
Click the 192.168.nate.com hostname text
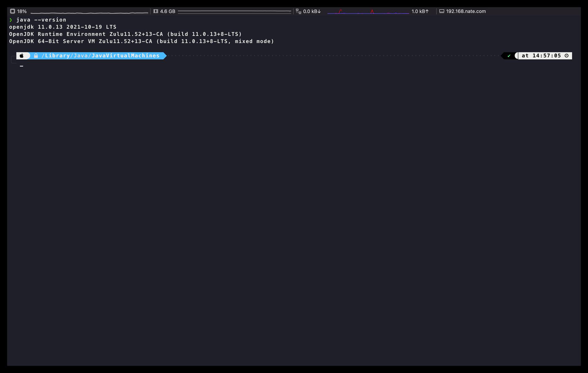(x=466, y=11)
